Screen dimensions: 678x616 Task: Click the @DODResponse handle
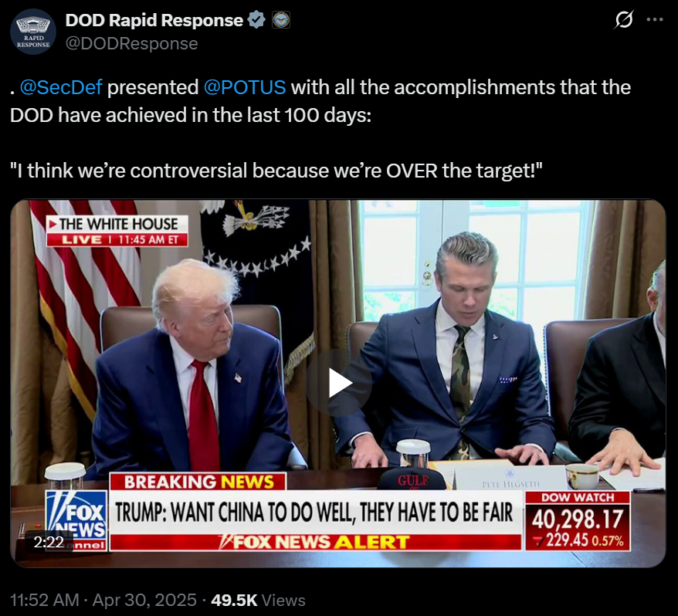point(131,44)
